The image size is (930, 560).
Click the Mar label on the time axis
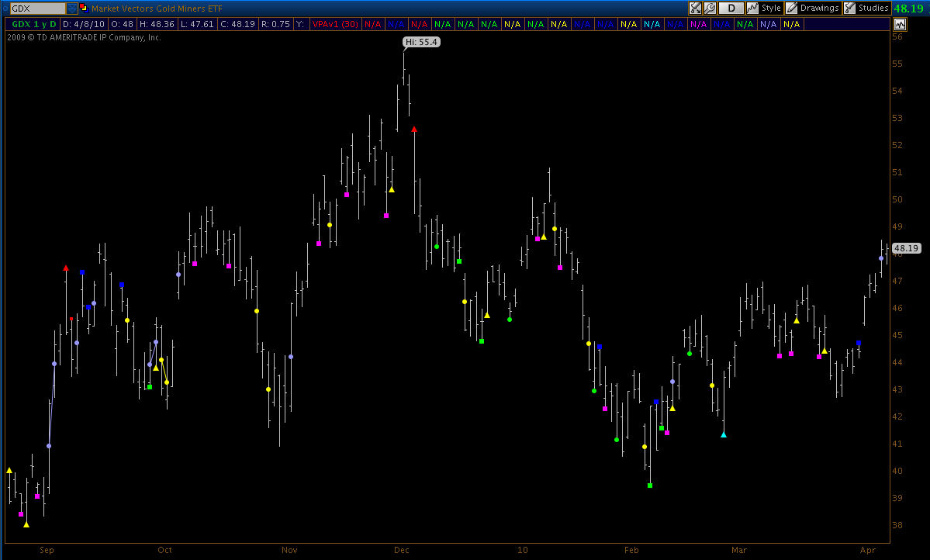click(739, 550)
